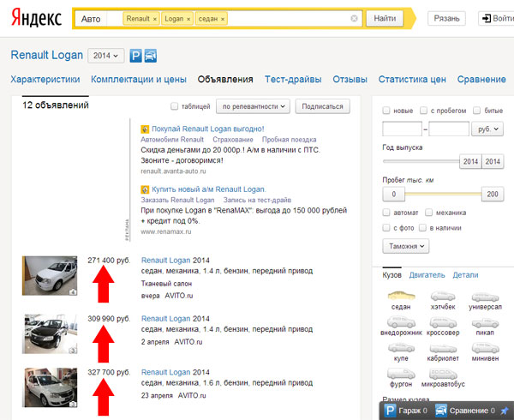Select the купе body type icon
The height and width of the screenshot is (420, 514).
tap(401, 347)
